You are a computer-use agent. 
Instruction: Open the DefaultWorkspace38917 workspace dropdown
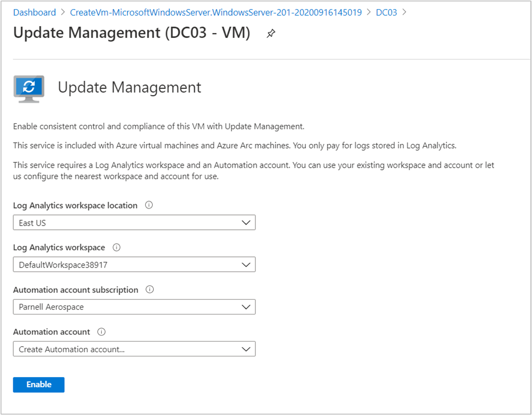pos(135,264)
